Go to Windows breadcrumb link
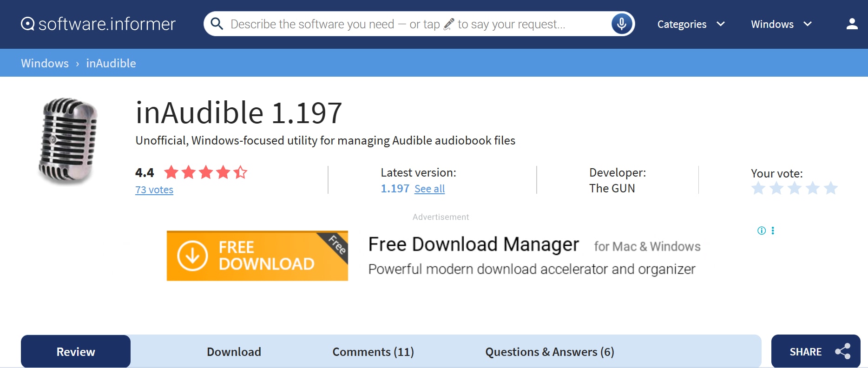The width and height of the screenshot is (868, 368). 45,63
